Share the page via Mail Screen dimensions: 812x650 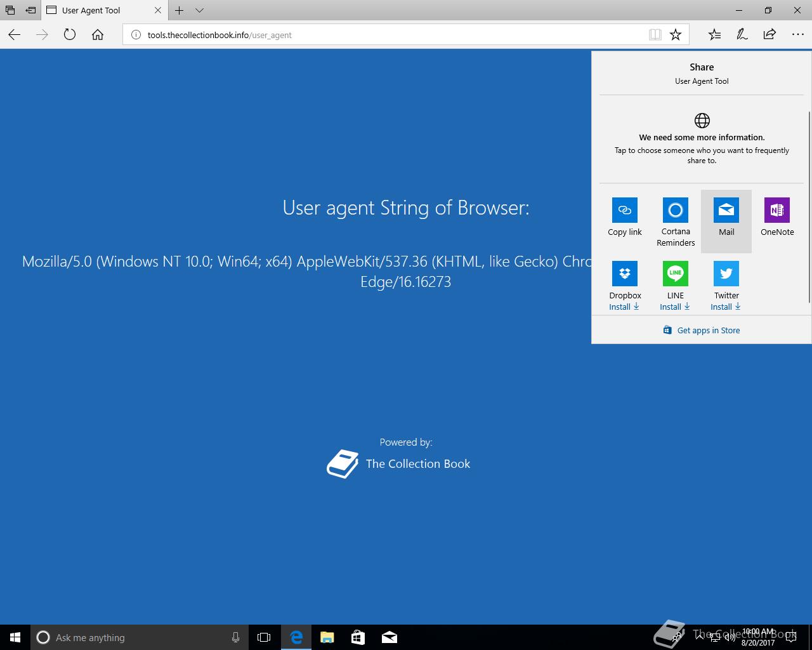click(x=726, y=222)
